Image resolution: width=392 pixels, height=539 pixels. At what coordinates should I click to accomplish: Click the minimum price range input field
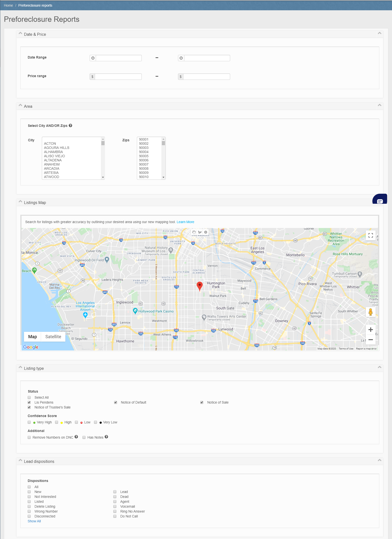pos(118,77)
